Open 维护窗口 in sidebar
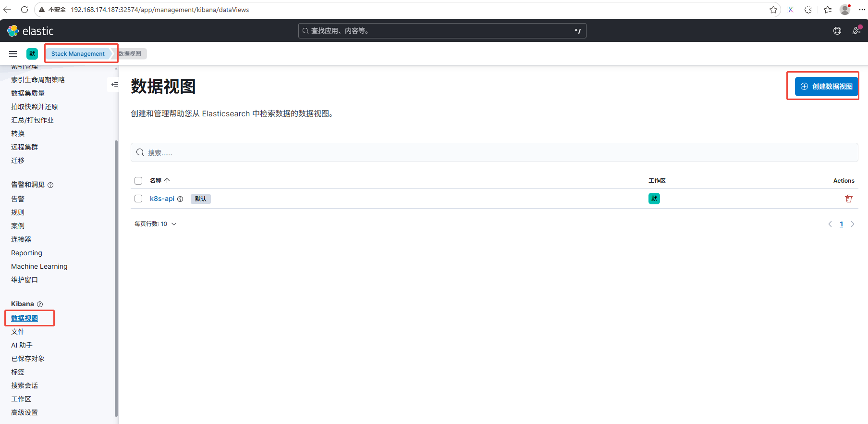Image resolution: width=868 pixels, height=424 pixels. pos(24,280)
